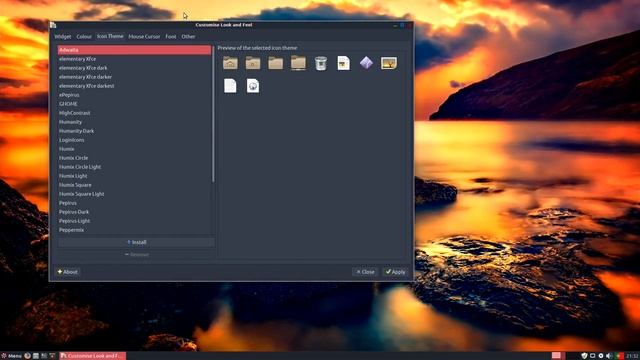This screenshot has width=640, height=360.
Task: Click the trash can preview icon
Action: 321,63
